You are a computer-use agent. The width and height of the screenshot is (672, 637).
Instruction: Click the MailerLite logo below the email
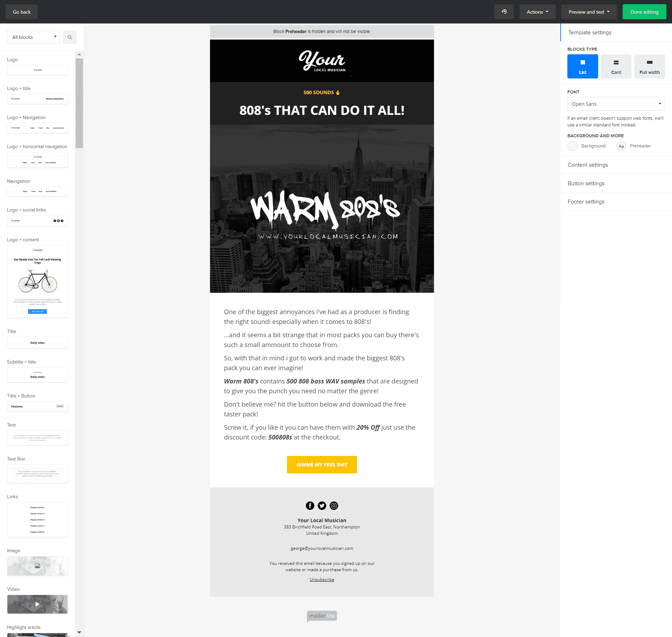[x=321, y=616]
